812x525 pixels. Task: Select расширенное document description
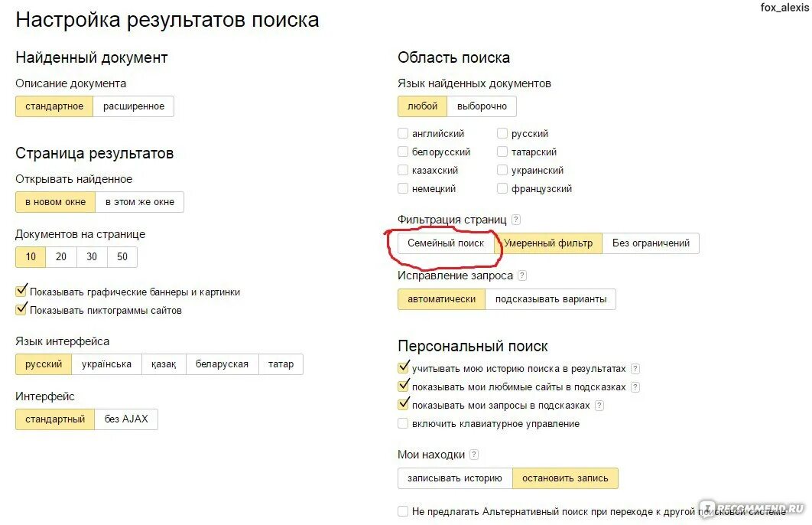point(134,106)
